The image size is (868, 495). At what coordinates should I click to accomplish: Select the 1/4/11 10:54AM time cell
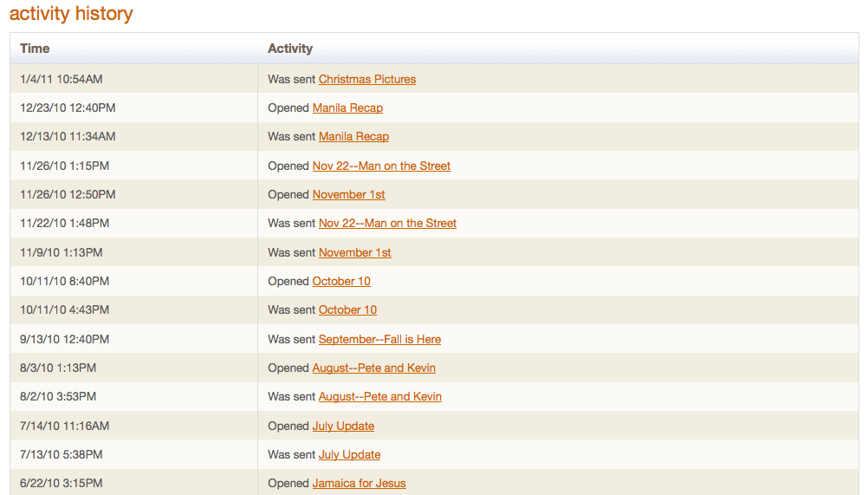coord(133,79)
